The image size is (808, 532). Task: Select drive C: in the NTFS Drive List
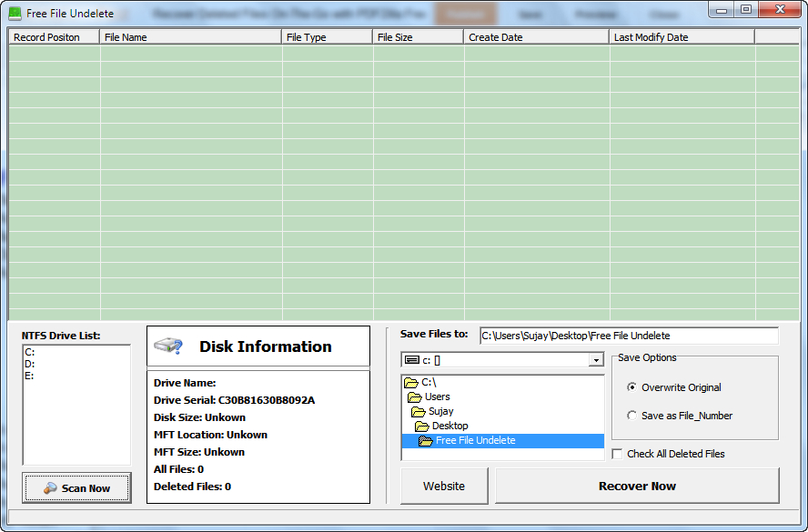30,352
